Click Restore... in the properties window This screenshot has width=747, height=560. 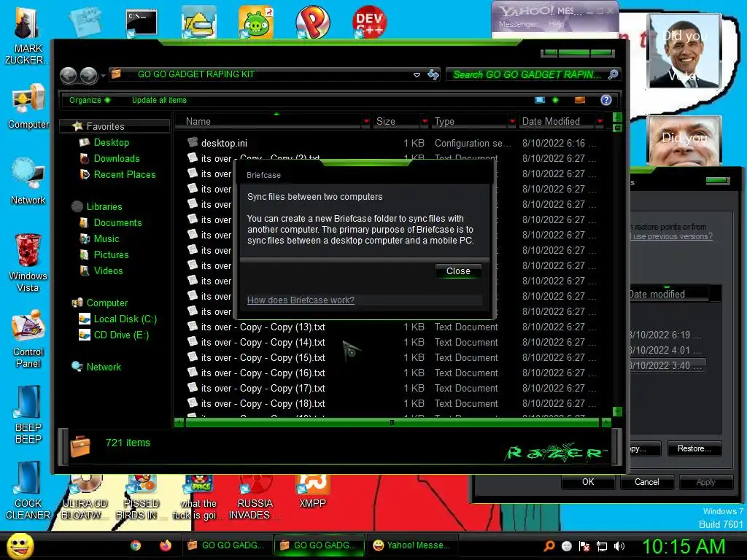(x=694, y=448)
